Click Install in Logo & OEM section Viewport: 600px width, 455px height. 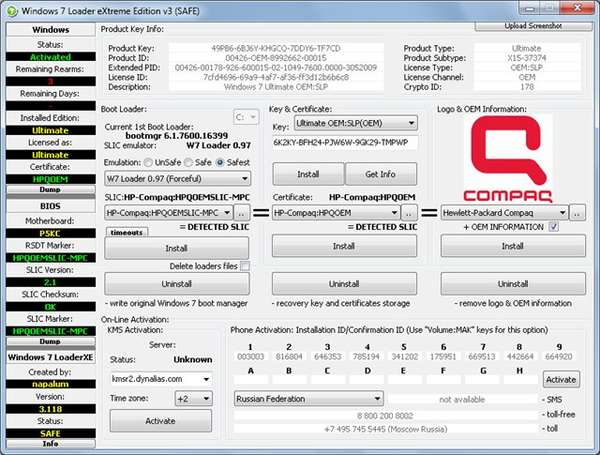coord(513,246)
